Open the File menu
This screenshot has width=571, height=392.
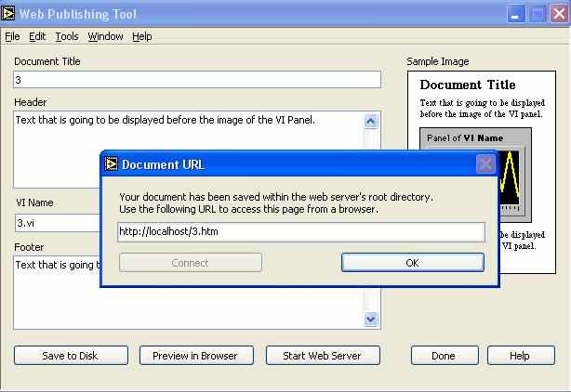12,36
